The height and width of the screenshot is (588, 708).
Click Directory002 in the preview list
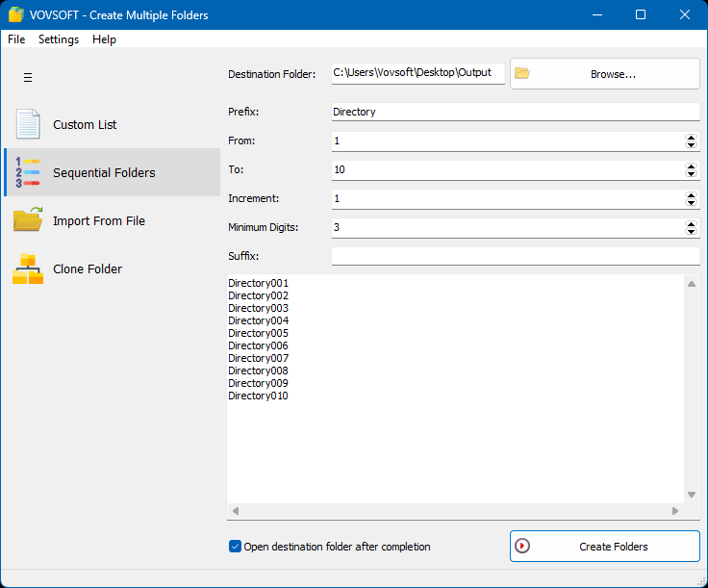point(258,295)
